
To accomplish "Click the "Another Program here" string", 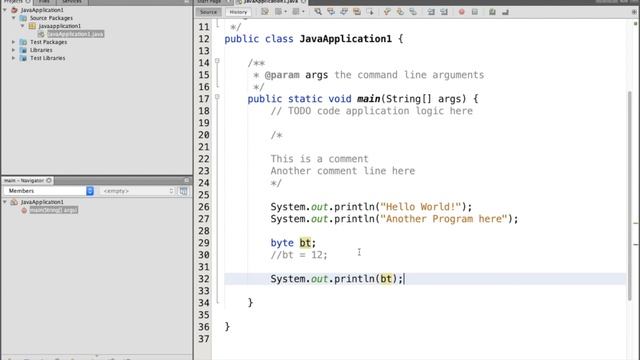I will click(x=444, y=219).
